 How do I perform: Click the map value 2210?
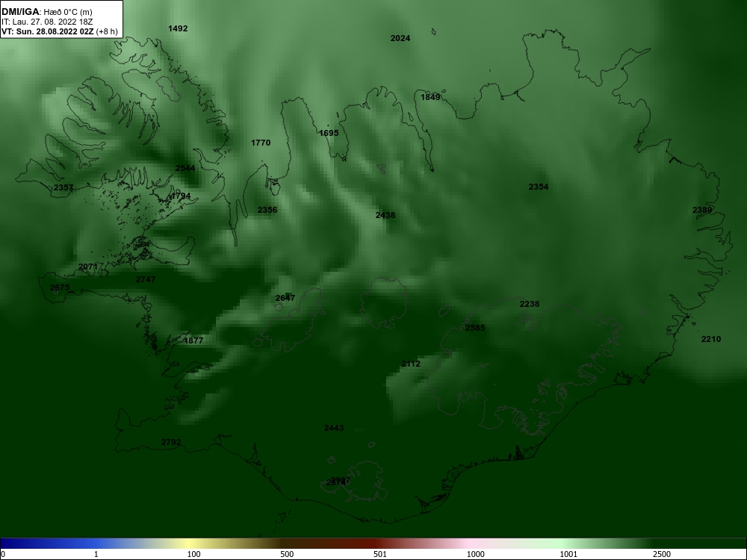pyautogui.click(x=711, y=339)
